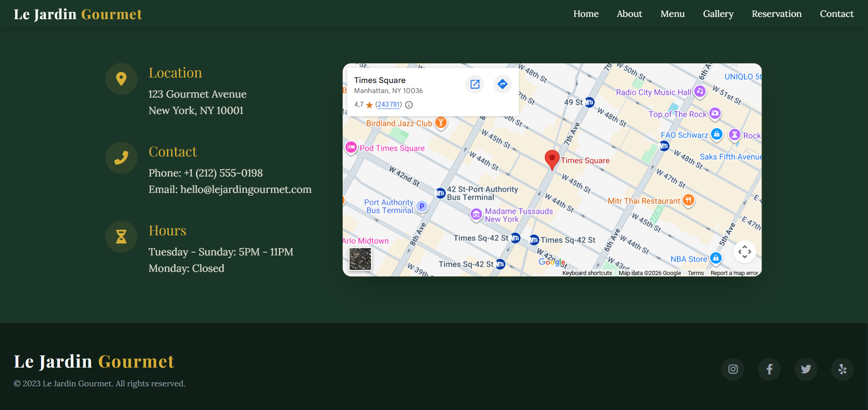This screenshot has height=410, width=868.
Task: Open the Gallery nav item
Action: pyautogui.click(x=718, y=14)
